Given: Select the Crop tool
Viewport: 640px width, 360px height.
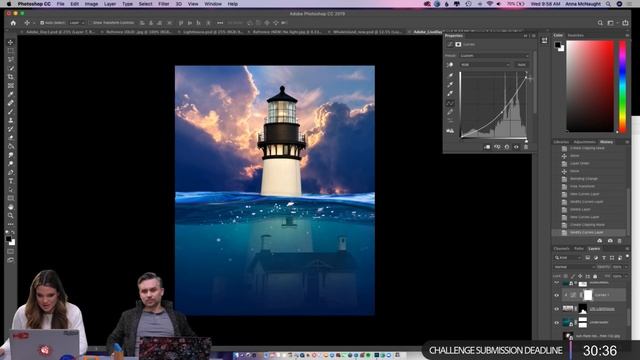Looking at the screenshot, I should [x=11, y=77].
